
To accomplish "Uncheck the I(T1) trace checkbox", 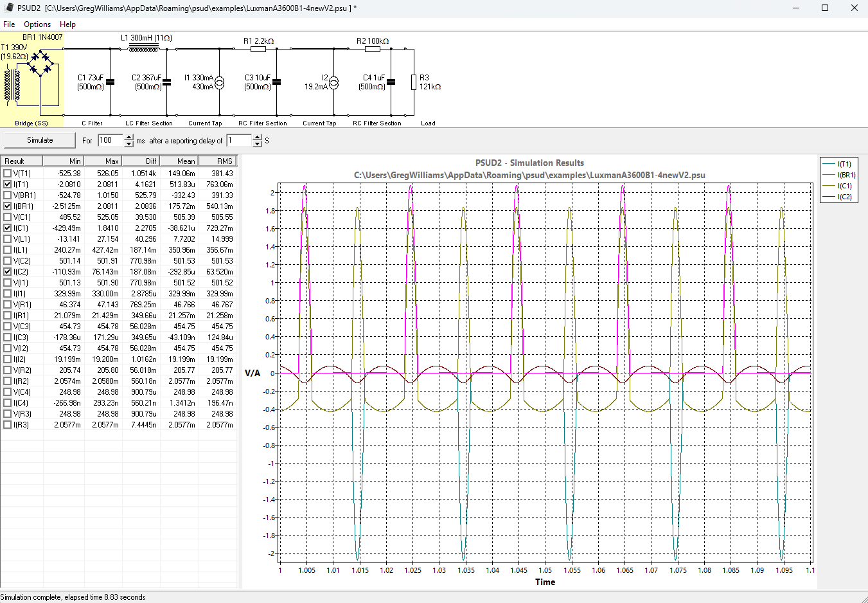I will (x=8, y=184).
